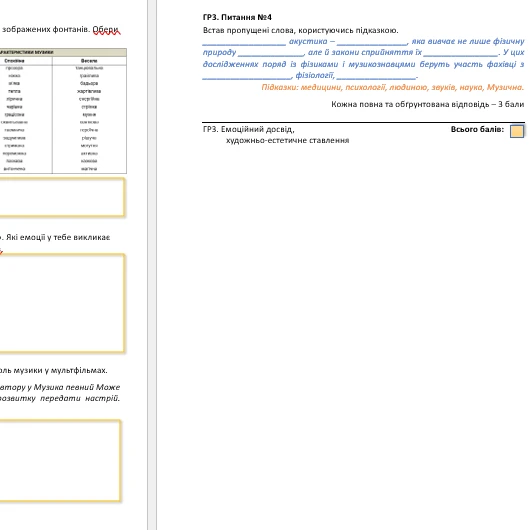
Task: Click the blank right after акустика dash
Action: coord(372,43)
